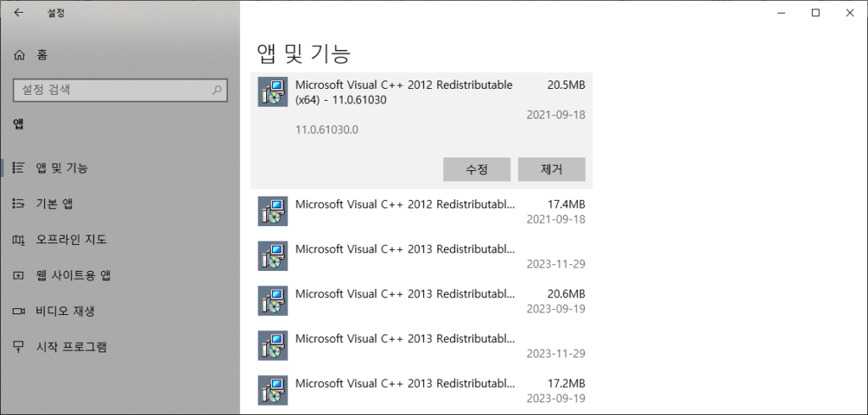Click the icon beside 웹 사이트용 앱
Image resolution: width=868 pixels, height=415 pixels.
click(x=19, y=275)
